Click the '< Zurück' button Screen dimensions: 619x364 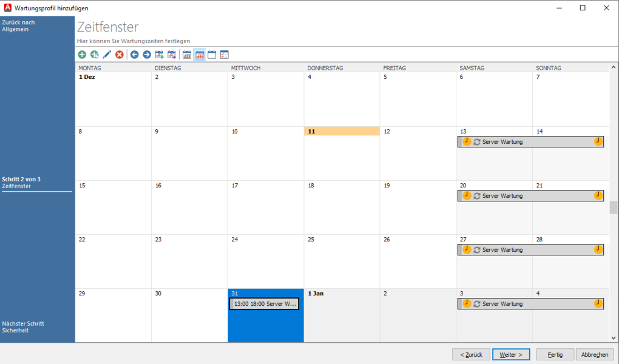471,354
